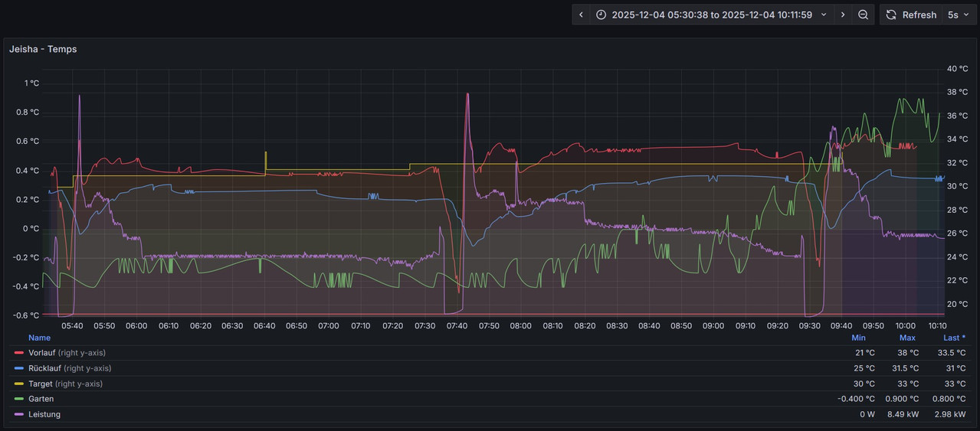
Task: Click the 31 °C last value of Rücklauf
Action: tap(955, 368)
